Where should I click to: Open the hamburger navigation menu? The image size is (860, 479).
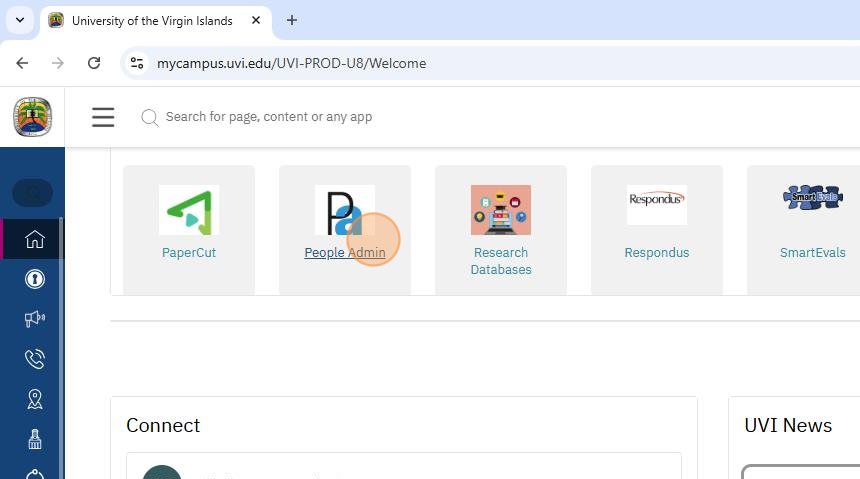tap(103, 117)
